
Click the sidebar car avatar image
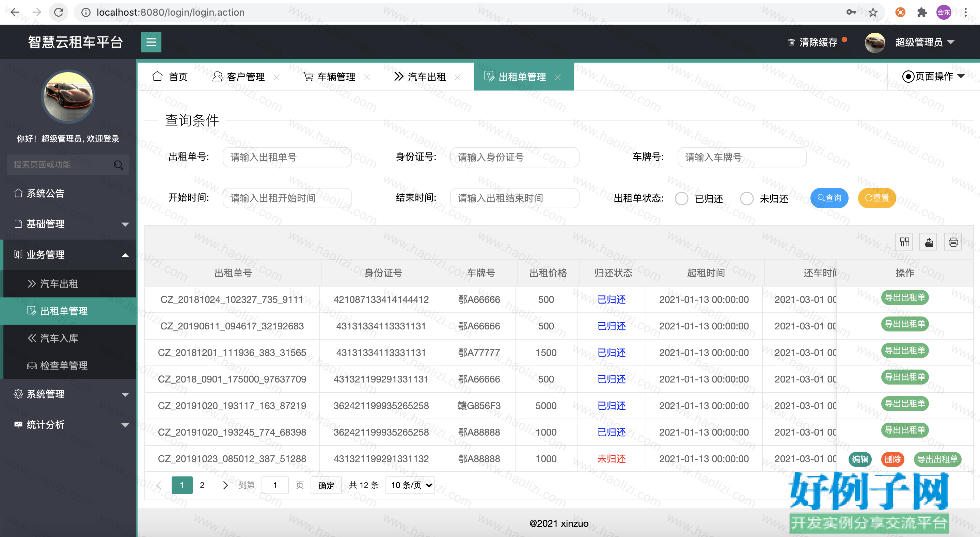point(68,97)
